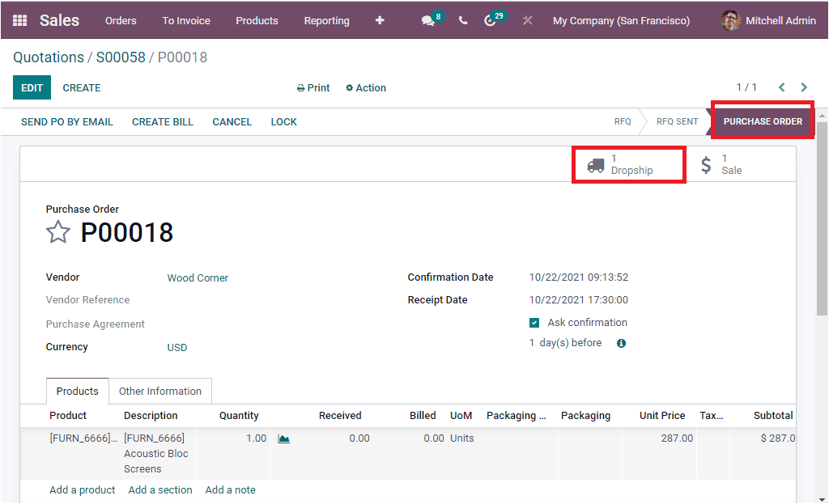The image size is (829, 504).
Task: Set stage to PURCHASE ORDER in status bar
Action: (762, 121)
